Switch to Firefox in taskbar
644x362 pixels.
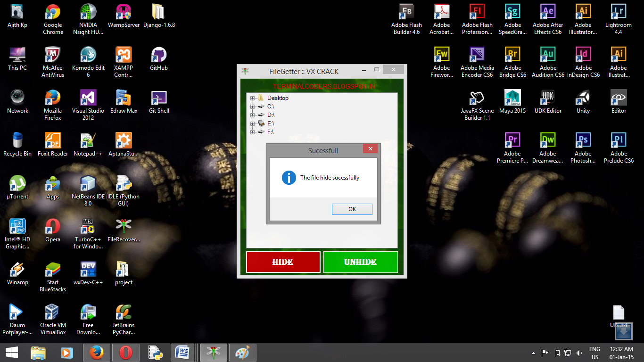click(97, 353)
